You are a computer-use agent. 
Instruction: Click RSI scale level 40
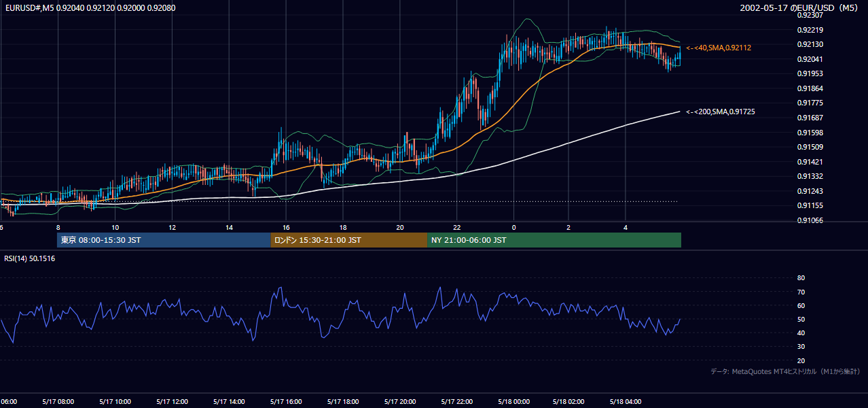(801, 333)
